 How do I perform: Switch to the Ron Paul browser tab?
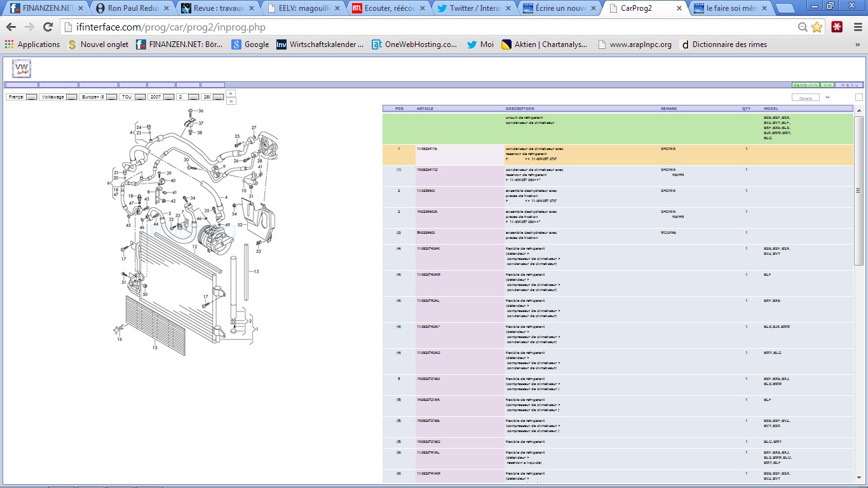pyautogui.click(x=132, y=8)
